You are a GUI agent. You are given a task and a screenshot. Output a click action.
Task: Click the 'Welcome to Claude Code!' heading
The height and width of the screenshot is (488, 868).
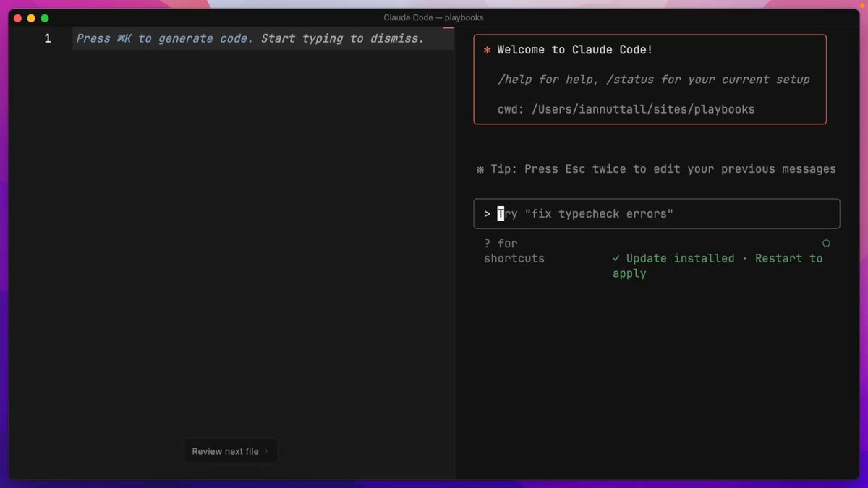click(x=575, y=50)
